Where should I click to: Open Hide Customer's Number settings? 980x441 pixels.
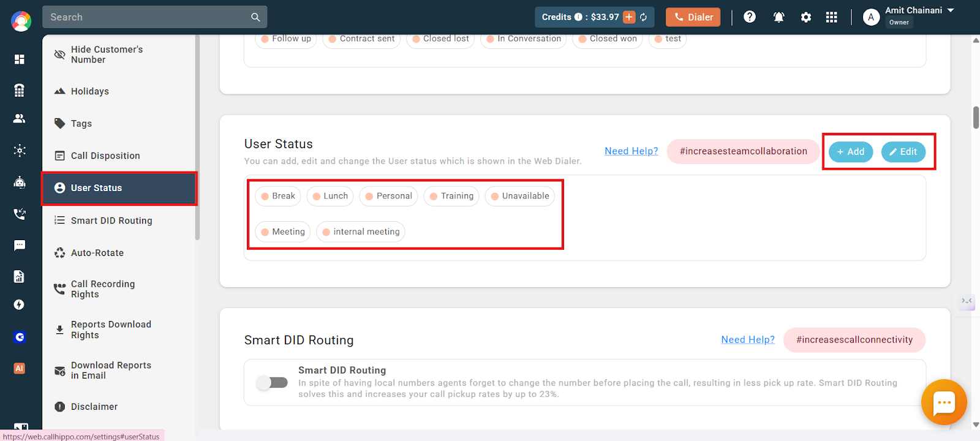coord(119,55)
